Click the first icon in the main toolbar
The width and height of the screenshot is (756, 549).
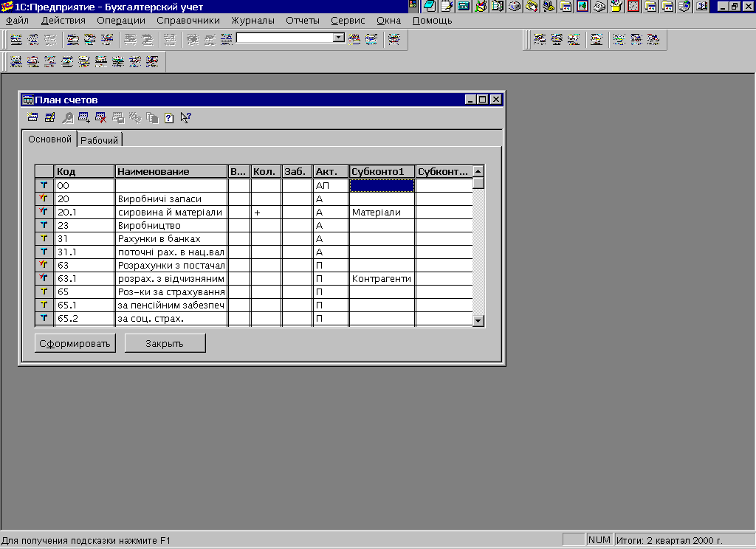tap(16, 40)
